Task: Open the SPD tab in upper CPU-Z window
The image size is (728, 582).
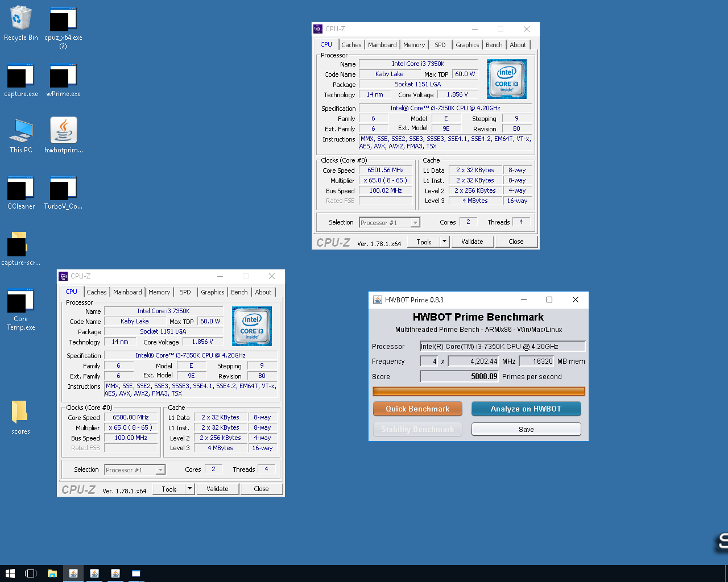Action: (440, 45)
